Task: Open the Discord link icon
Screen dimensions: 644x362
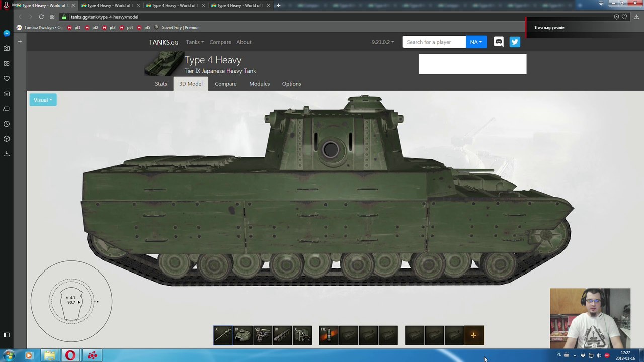Action: (x=499, y=42)
